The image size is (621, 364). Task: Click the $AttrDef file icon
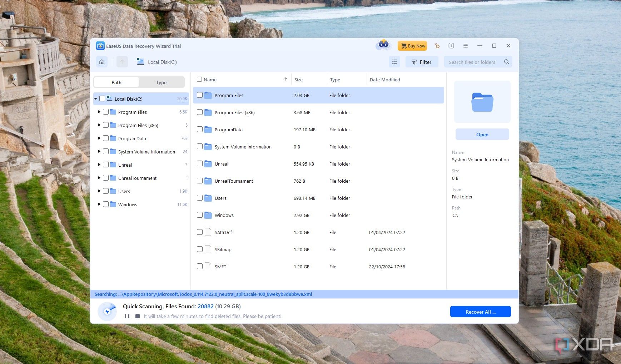208,232
